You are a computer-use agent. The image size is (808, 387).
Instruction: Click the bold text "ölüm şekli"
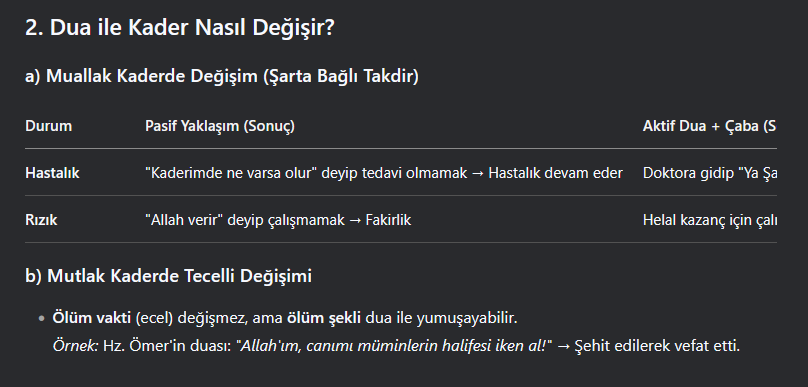[324, 318]
